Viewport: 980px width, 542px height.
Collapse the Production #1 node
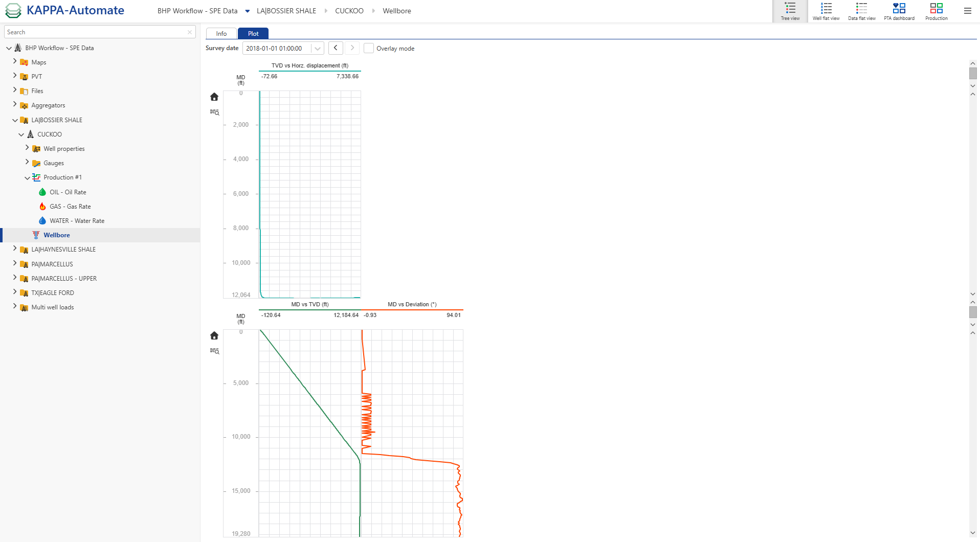click(x=27, y=178)
